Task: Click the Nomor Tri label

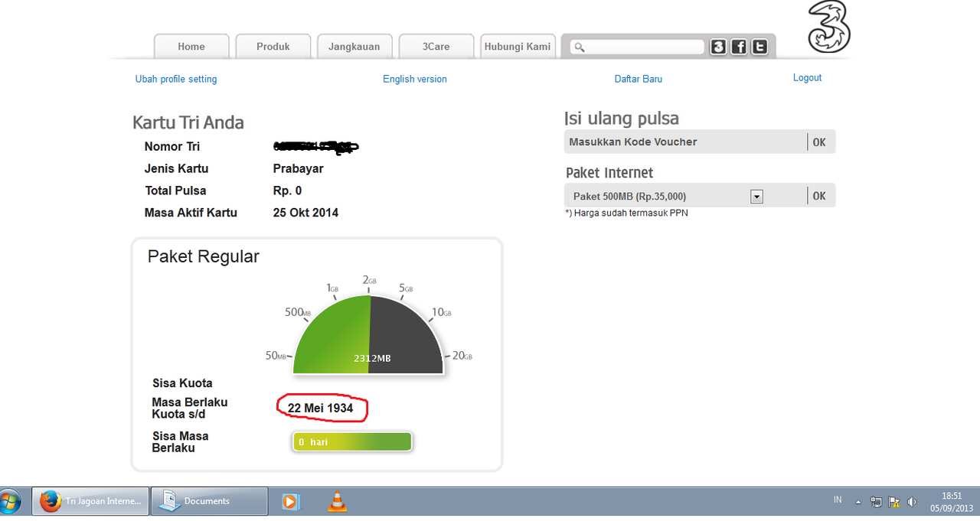Action: pos(172,146)
